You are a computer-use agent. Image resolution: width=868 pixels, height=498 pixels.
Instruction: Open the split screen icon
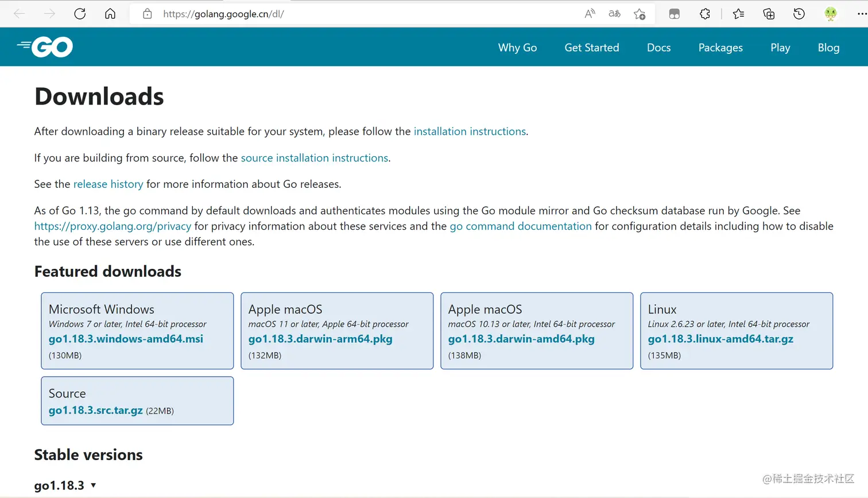coord(675,14)
